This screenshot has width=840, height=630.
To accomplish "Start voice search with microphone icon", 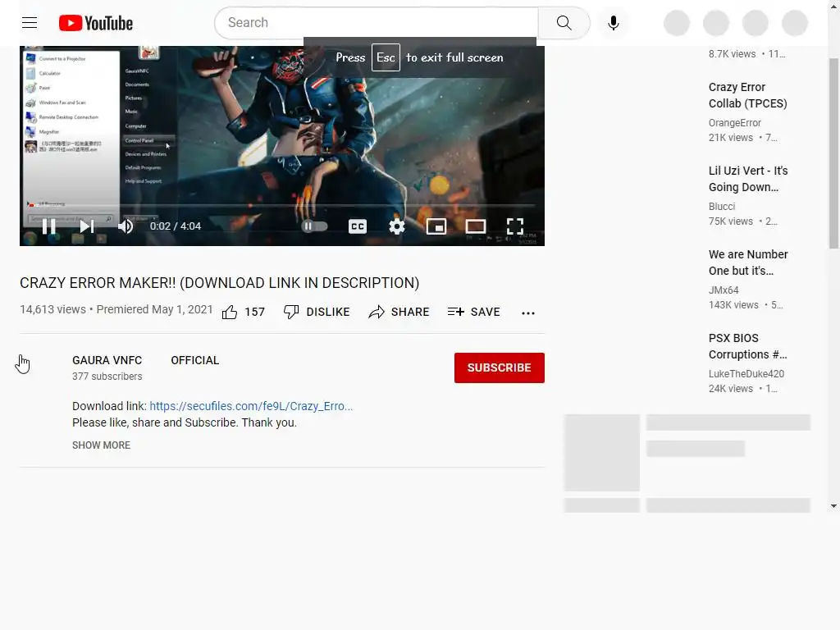I will (x=614, y=23).
